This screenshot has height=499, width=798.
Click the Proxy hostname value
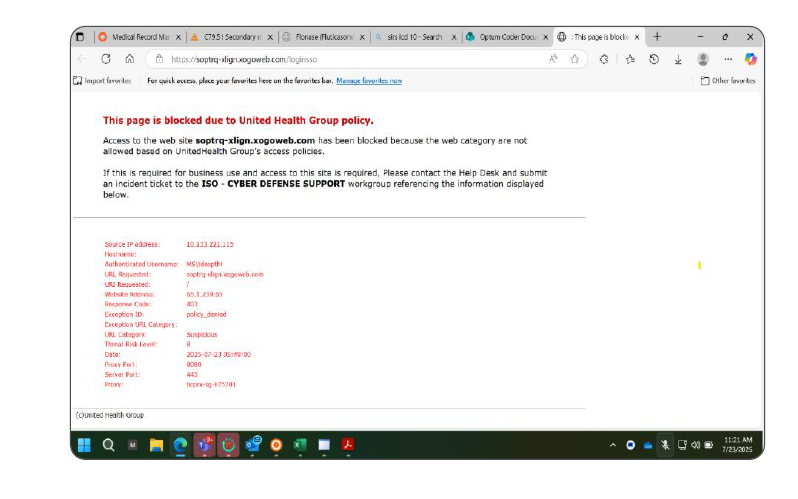211,384
